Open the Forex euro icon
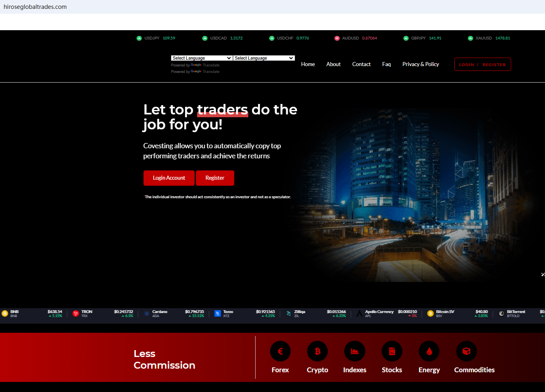This screenshot has width=545, height=392. (x=280, y=351)
